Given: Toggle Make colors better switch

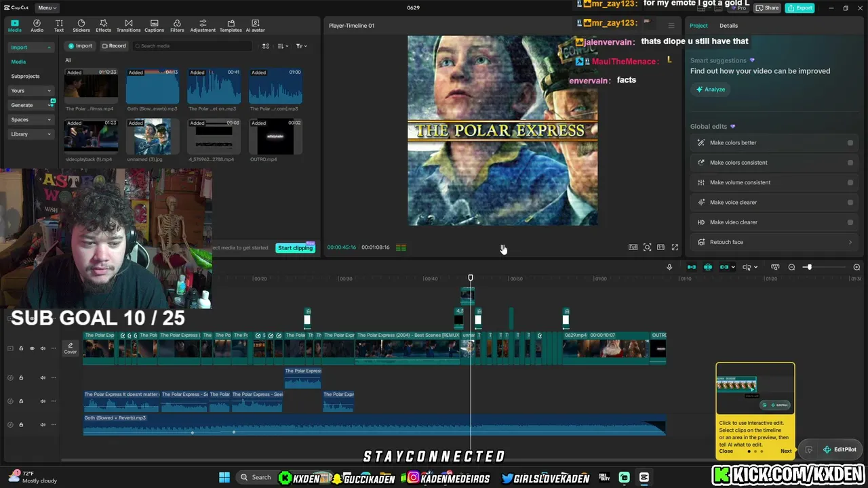Looking at the screenshot, I should pos(850,143).
